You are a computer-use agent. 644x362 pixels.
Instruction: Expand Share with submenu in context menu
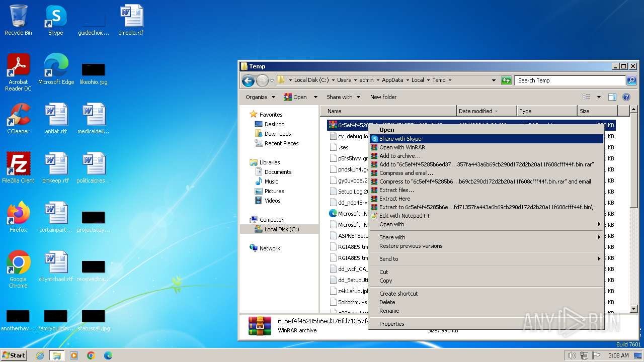point(487,237)
